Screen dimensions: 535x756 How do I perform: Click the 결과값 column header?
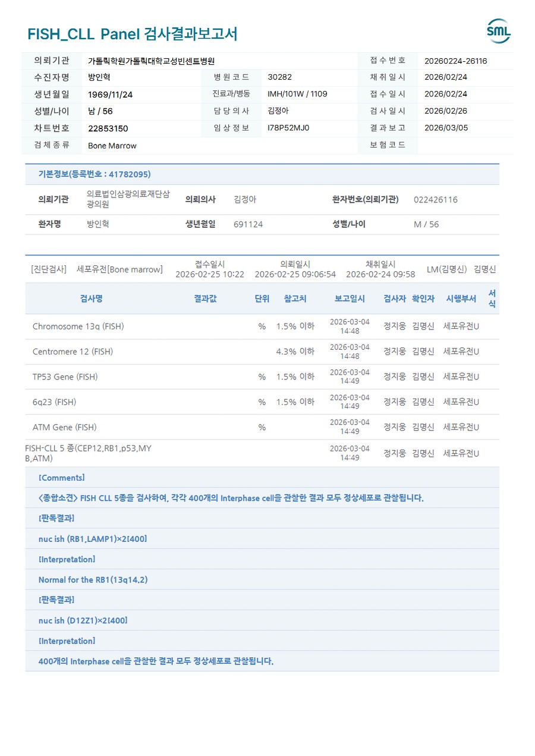[x=205, y=299]
